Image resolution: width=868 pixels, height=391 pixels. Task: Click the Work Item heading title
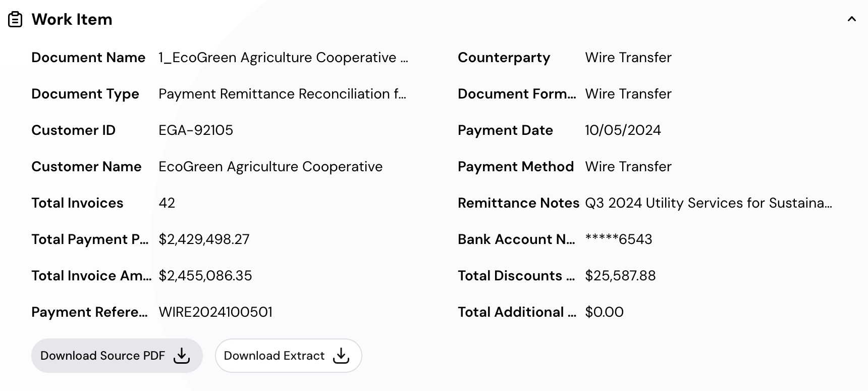tap(72, 20)
